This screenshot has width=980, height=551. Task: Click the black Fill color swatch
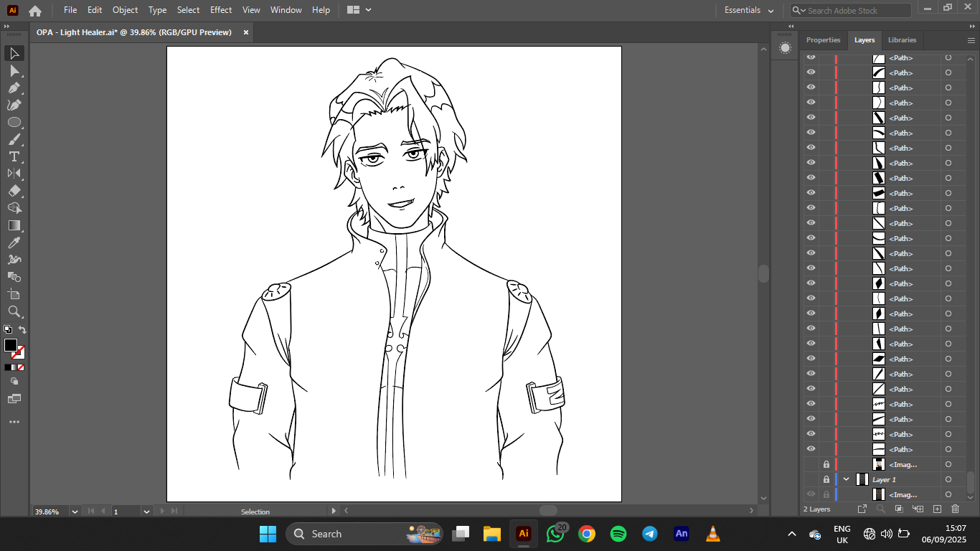coord(11,345)
